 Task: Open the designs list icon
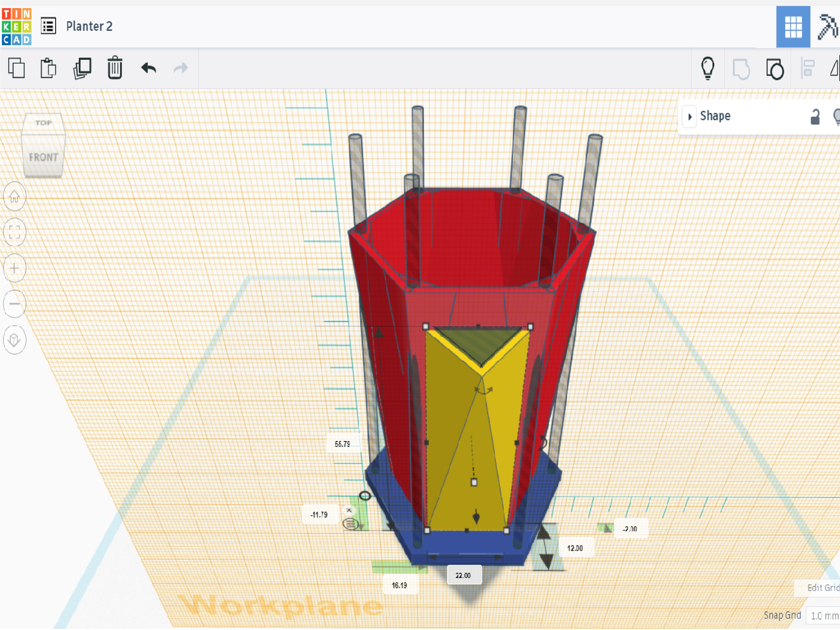pos(48,26)
